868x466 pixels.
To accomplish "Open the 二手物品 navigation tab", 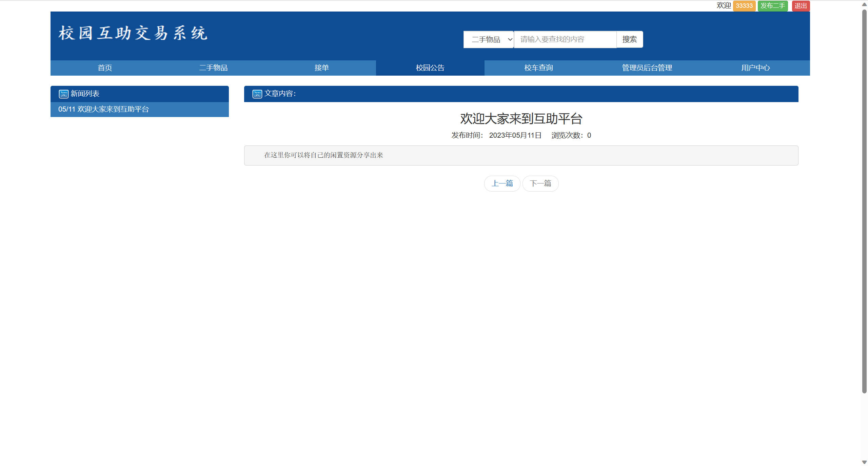I will (x=213, y=68).
